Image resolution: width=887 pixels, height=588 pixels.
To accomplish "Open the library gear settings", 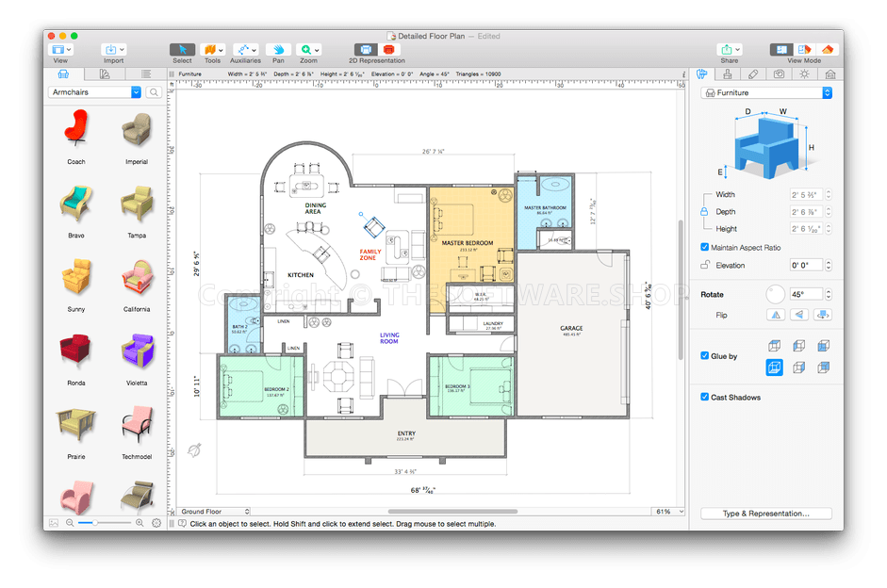I will pos(156,523).
